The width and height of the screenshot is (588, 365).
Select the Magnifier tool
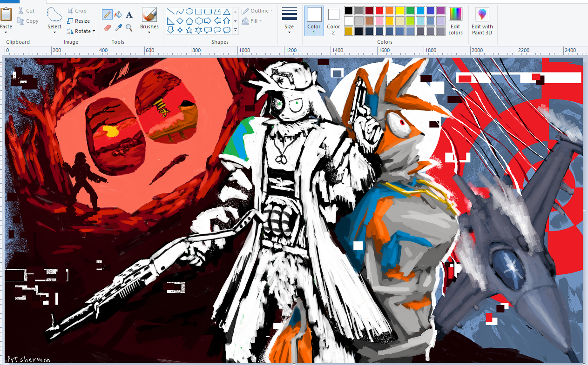pos(129,28)
